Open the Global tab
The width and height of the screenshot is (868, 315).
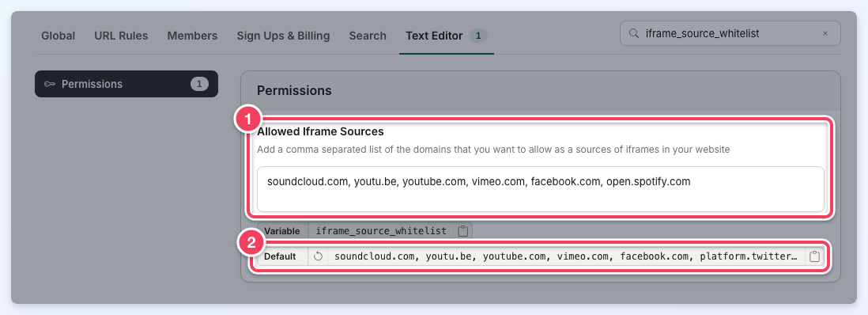pos(58,36)
